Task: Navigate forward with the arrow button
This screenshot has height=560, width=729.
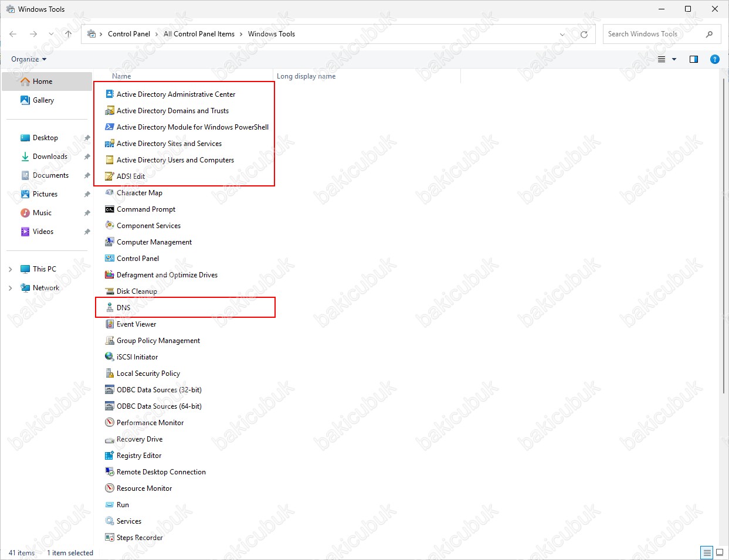Action: 33,34
